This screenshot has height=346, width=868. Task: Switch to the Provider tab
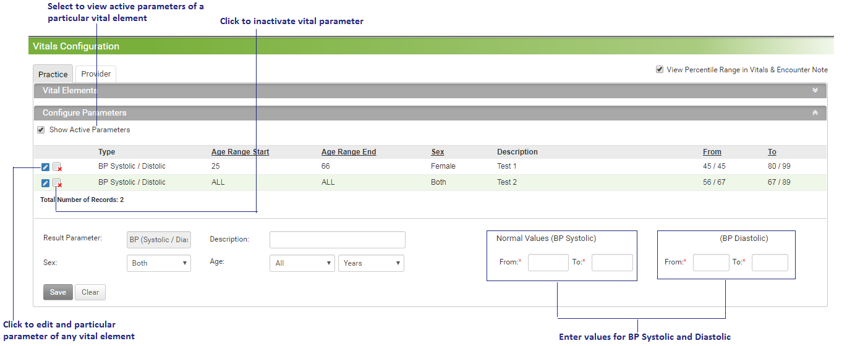pos(96,74)
